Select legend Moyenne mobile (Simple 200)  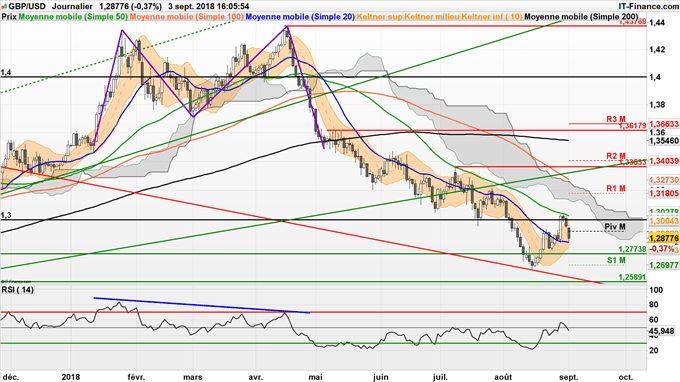(x=581, y=16)
